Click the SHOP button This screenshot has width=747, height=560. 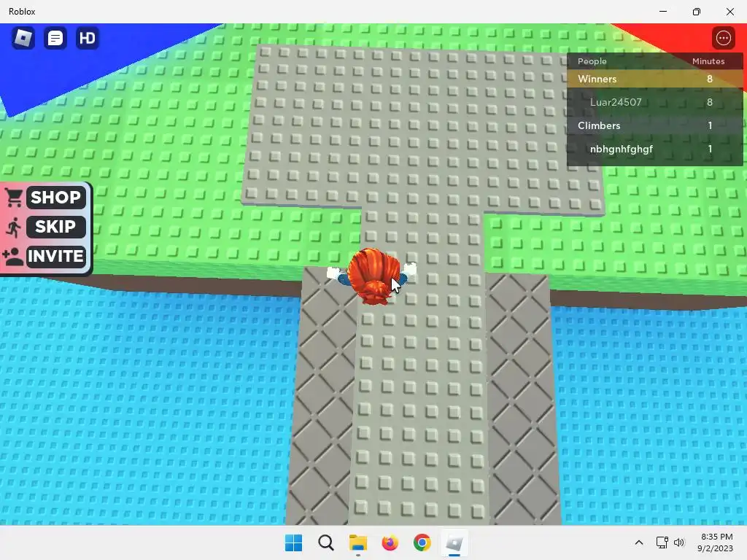(55, 197)
